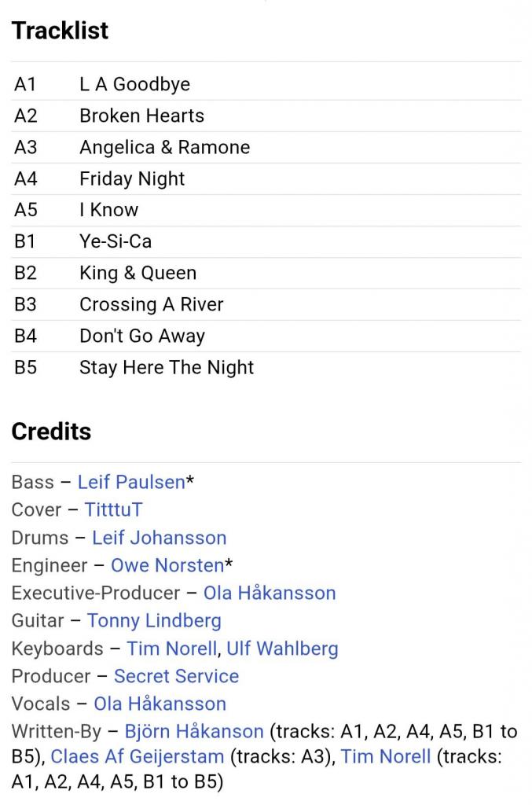Click Tim Norell in Keyboards credit

172,649
